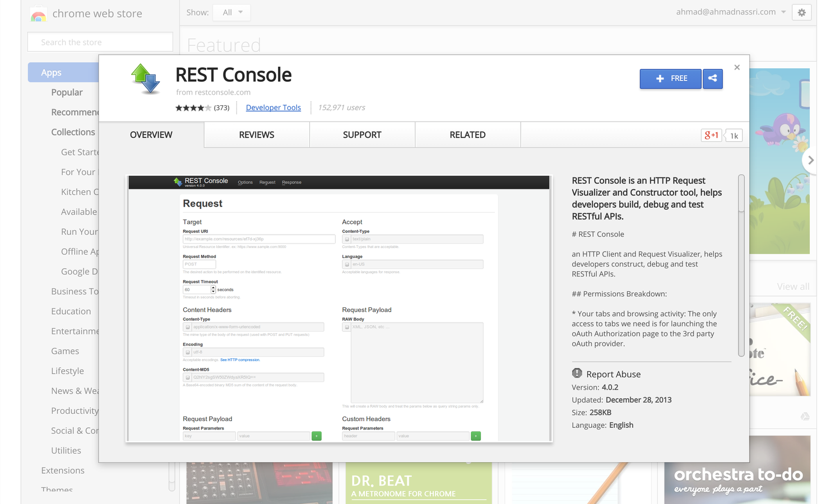835x504 pixels.
Task: Click the 1k plus-one count badge
Action: point(734,136)
